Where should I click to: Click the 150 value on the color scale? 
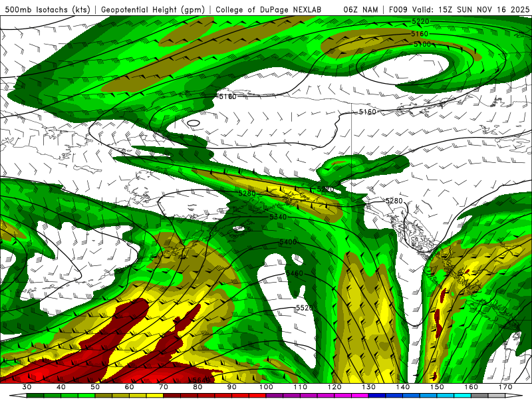coord(438,387)
